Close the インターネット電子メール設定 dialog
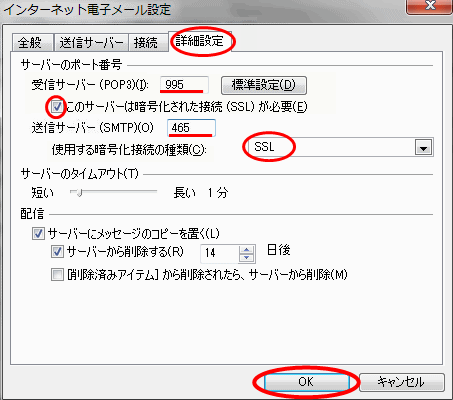The height and width of the screenshot is (400, 453). (430, 6)
